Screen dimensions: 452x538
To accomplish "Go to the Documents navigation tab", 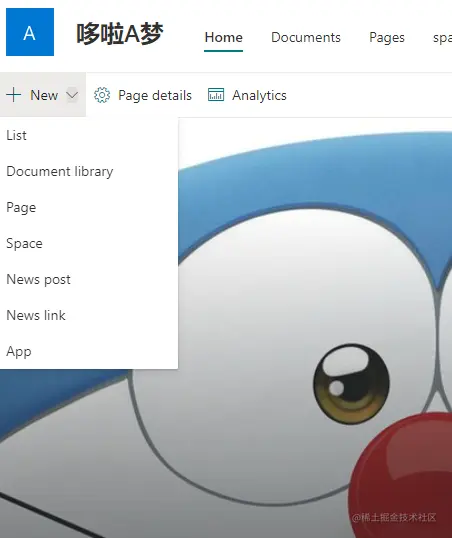I will click(306, 37).
